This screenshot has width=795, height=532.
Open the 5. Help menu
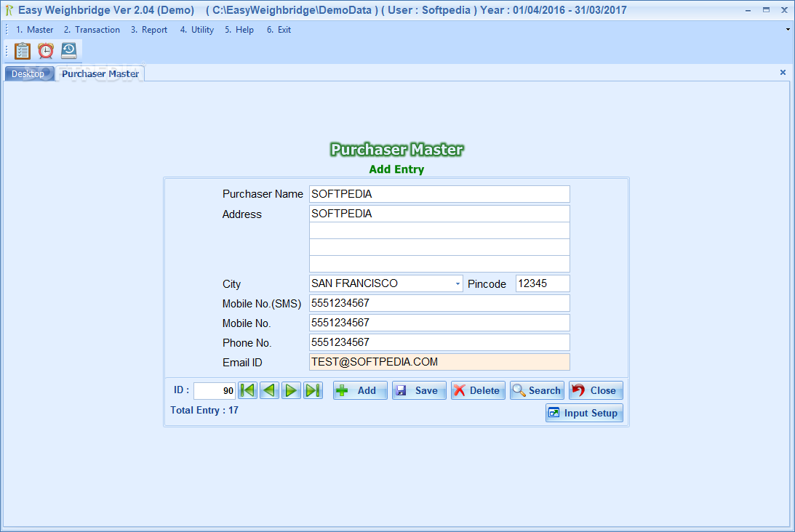point(239,30)
